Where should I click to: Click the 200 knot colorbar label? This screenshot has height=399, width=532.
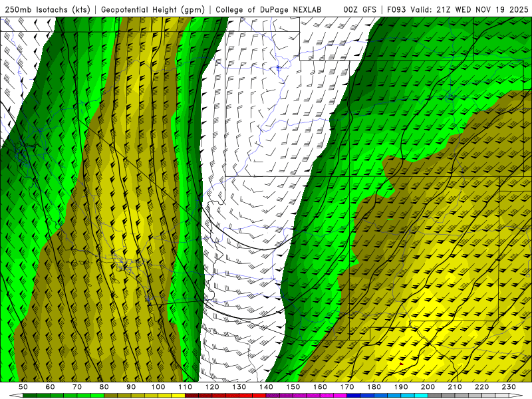tap(428, 387)
